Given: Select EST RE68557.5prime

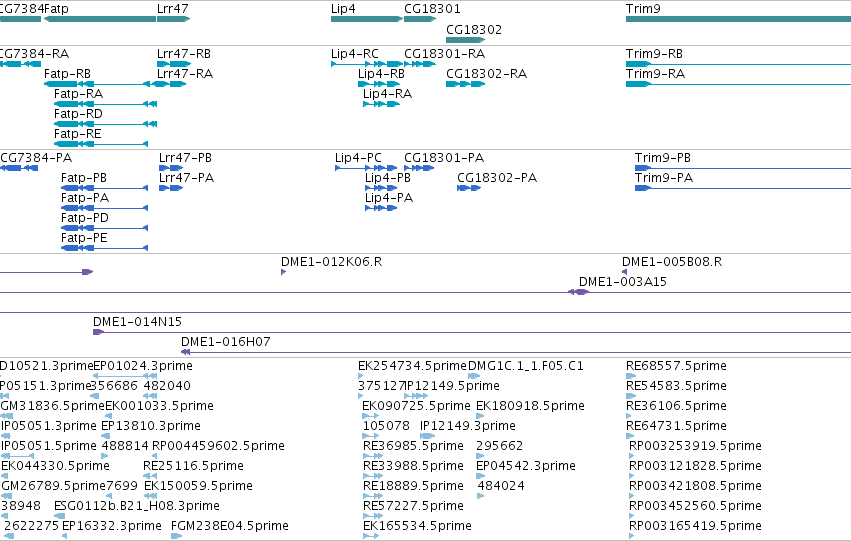Looking at the screenshot, I should click(631, 376).
